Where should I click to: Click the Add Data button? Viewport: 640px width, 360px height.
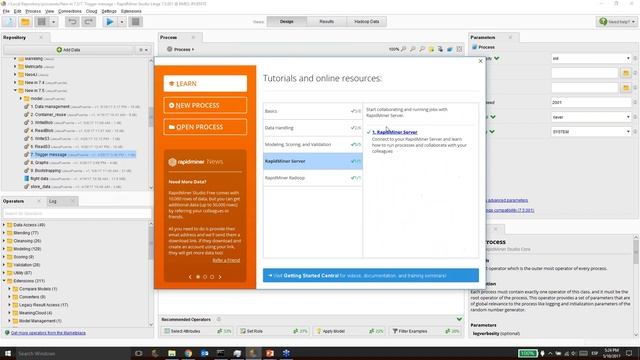69,50
